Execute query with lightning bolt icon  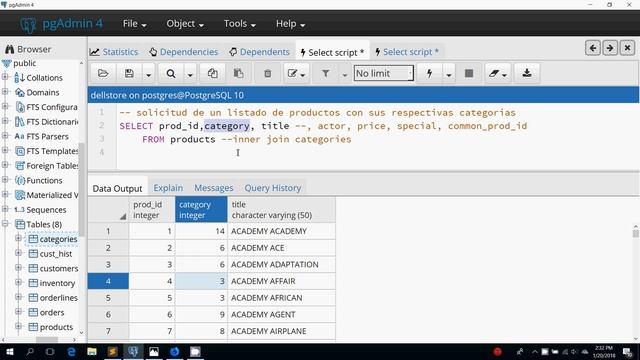click(429, 73)
